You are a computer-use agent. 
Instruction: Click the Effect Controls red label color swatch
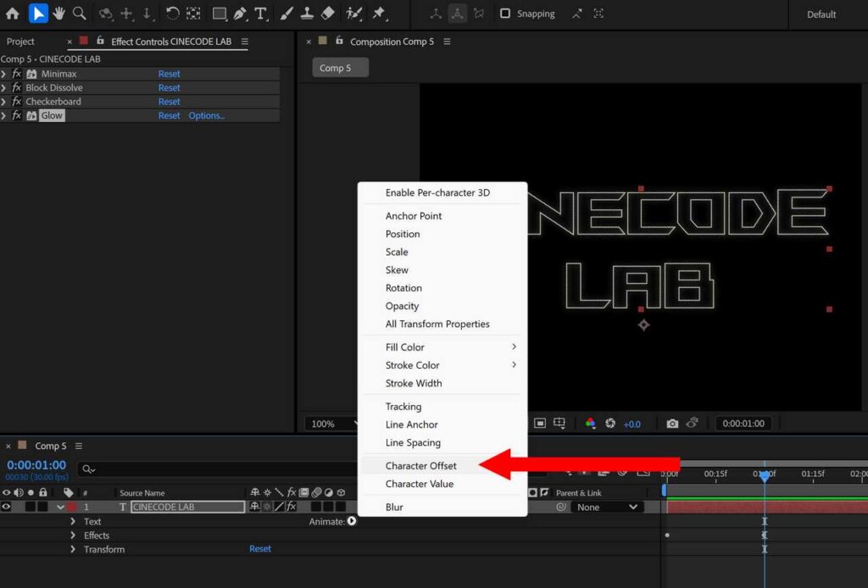84,41
